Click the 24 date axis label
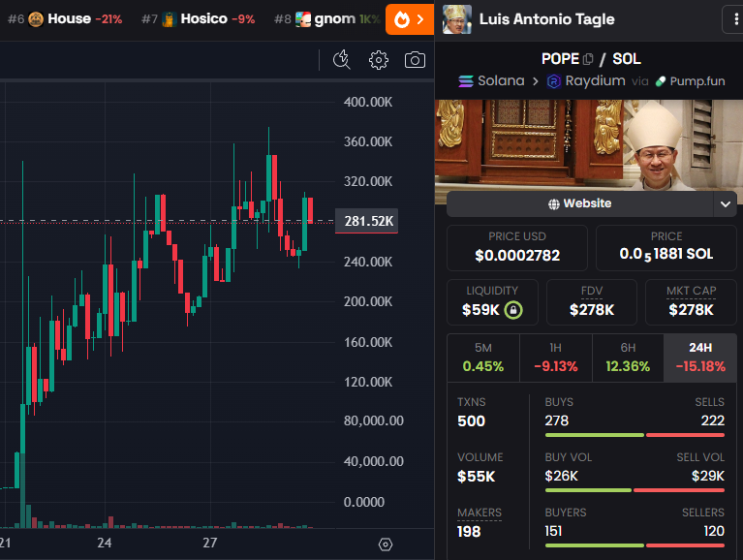This screenshot has width=743, height=560. coord(105,543)
